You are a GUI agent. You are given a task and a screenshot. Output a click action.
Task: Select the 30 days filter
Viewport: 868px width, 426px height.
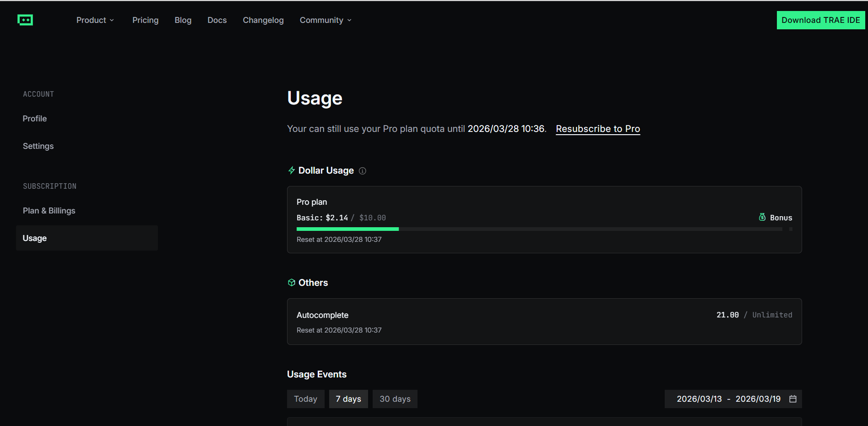pos(395,399)
